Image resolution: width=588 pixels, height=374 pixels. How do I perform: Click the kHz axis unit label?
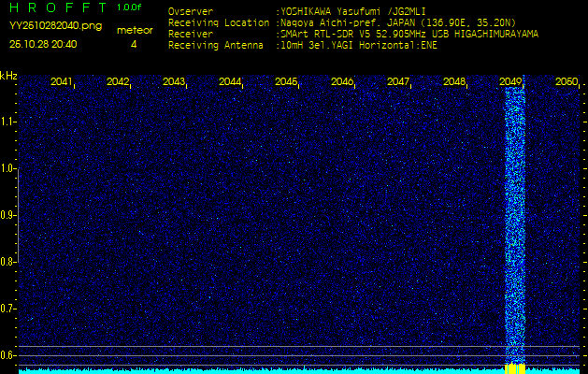click(8, 75)
